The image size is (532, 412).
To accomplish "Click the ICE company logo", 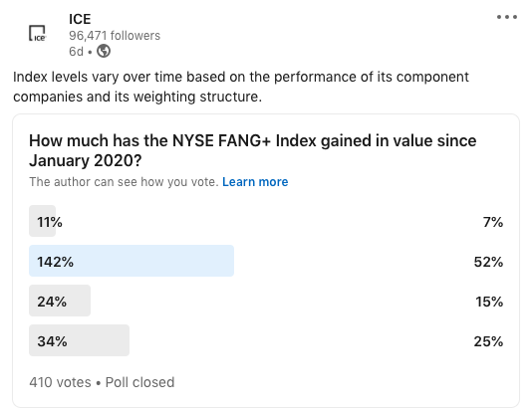I will (37, 33).
